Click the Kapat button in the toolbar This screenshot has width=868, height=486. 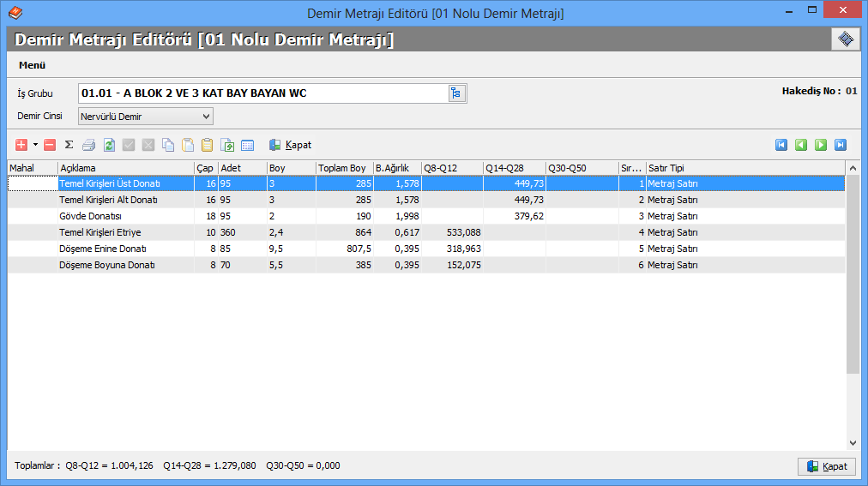pyautogui.click(x=290, y=146)
